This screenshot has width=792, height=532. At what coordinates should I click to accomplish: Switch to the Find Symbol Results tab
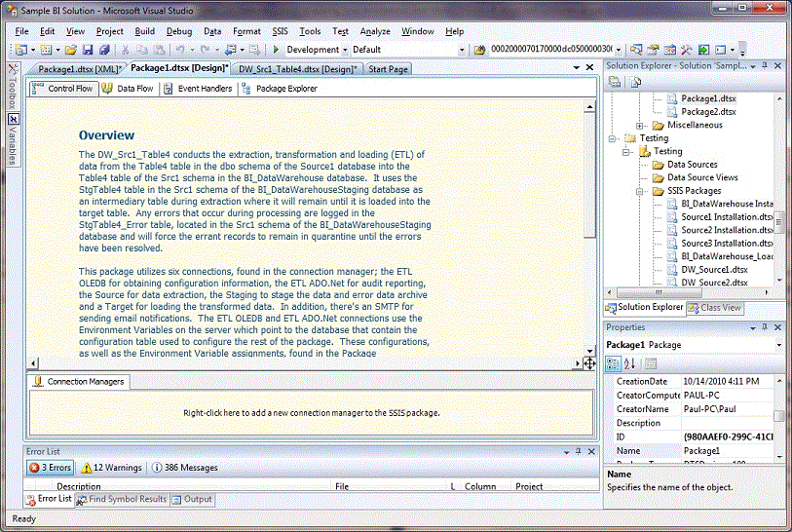122,499
